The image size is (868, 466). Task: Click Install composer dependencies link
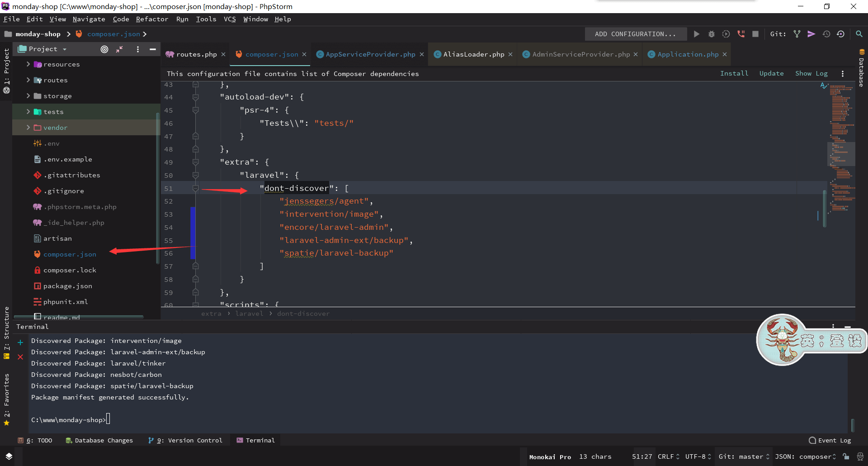click(x=734, y=73)
